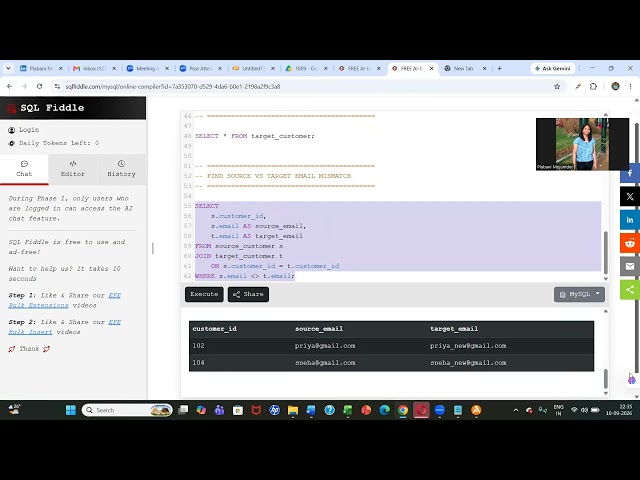Open the EFE Bulk Insert link

click(x=64, y=327)
